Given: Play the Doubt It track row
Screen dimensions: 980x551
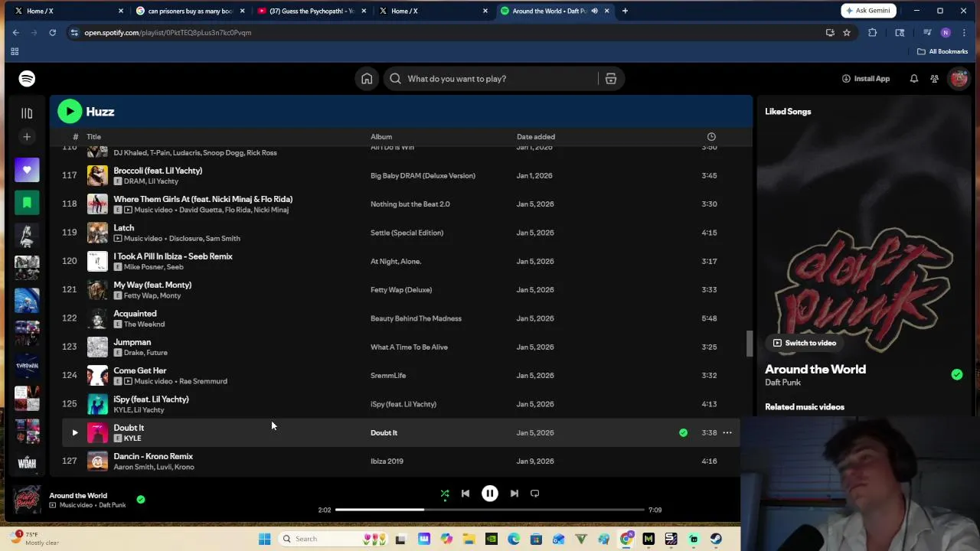Looking at the screenshot, I should click(x=74, y=433).
